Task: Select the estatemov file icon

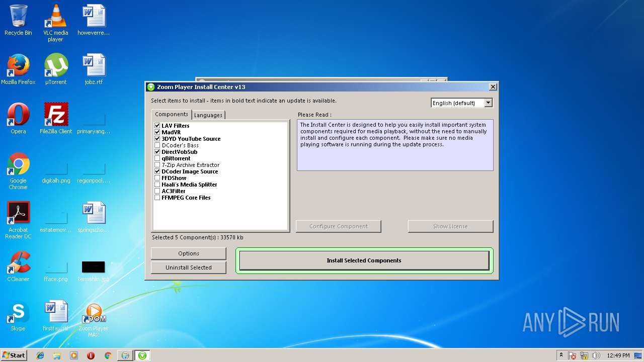Action: point(56,222)
